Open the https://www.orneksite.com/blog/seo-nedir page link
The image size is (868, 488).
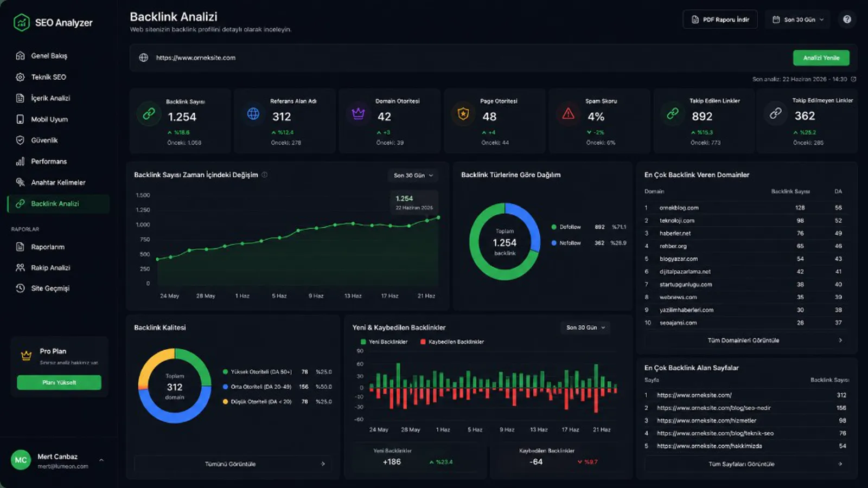(x=713, y=408)
